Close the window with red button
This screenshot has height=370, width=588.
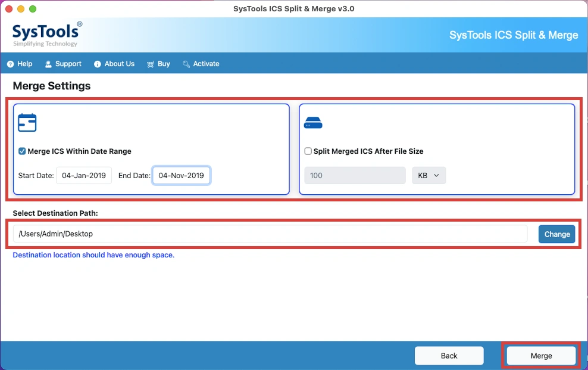click(x=9, y=8)
